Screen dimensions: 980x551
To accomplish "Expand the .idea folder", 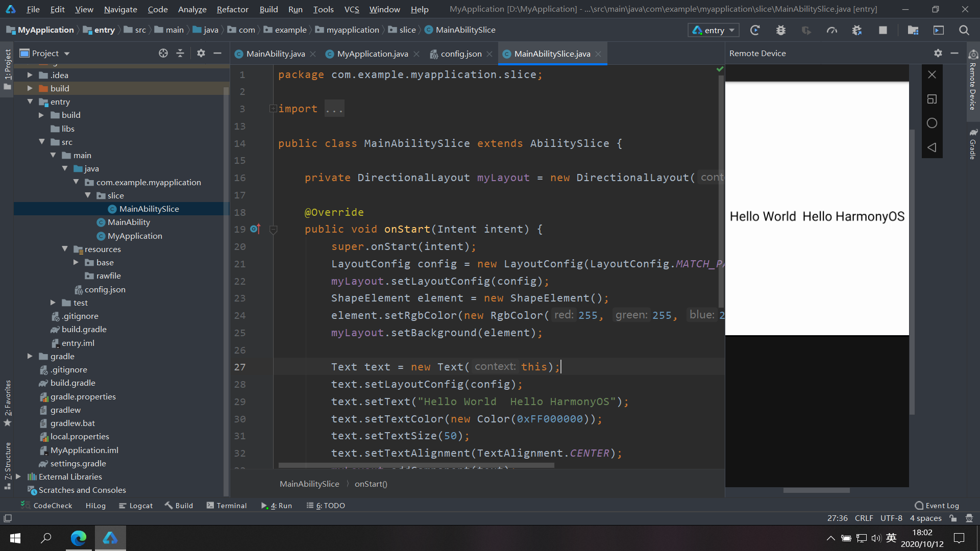I will [30, 75].
